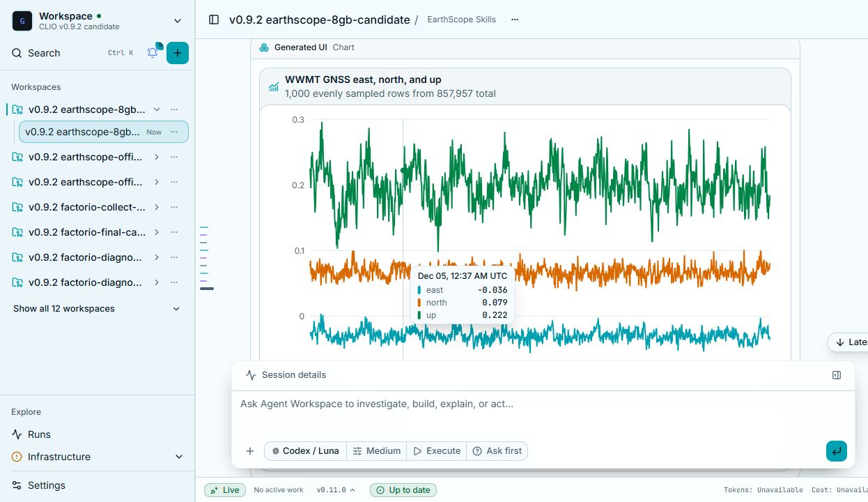Toggle the Execute mode
The height and width of the screenshot is (502, 868).
tap(437, 451)
